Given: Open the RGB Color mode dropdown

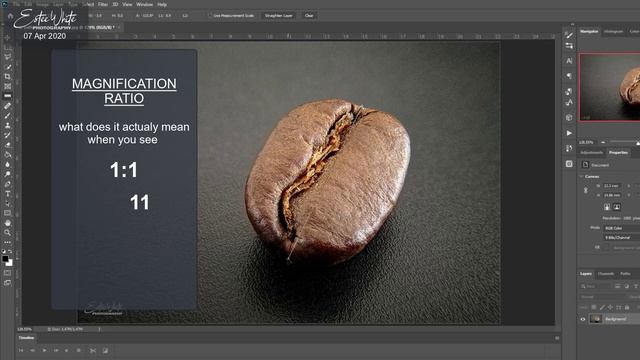Looking at the screenshot, I should tap(622, 228).
